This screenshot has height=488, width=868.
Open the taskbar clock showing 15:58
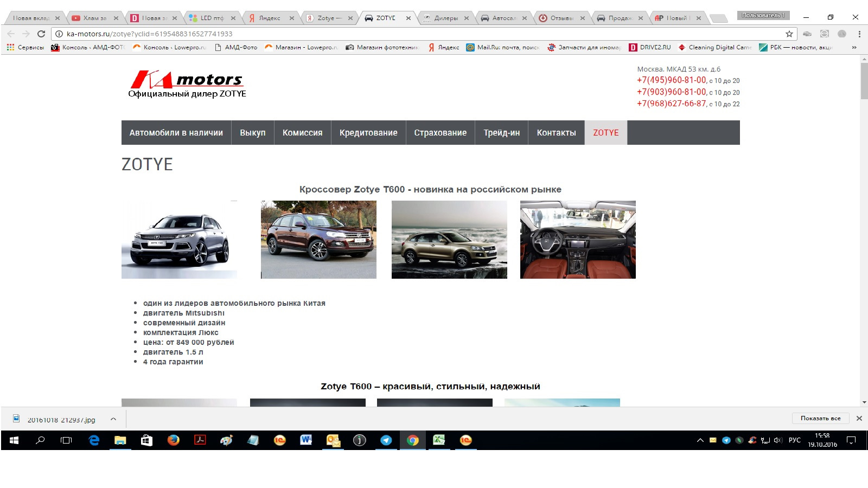coord(822,440)
